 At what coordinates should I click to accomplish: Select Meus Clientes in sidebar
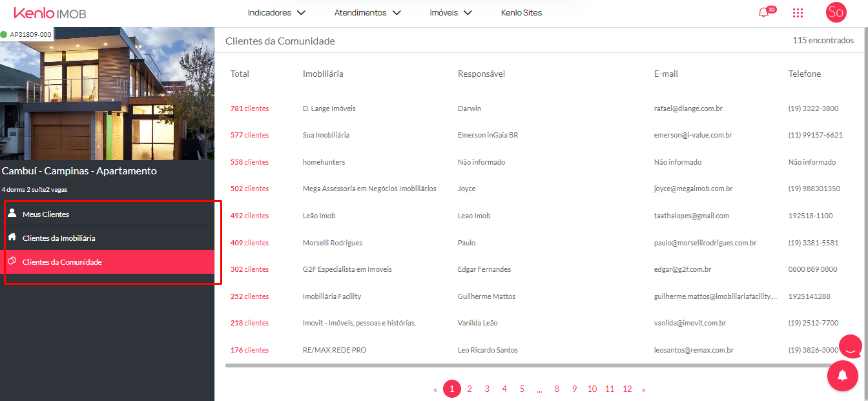107,214
